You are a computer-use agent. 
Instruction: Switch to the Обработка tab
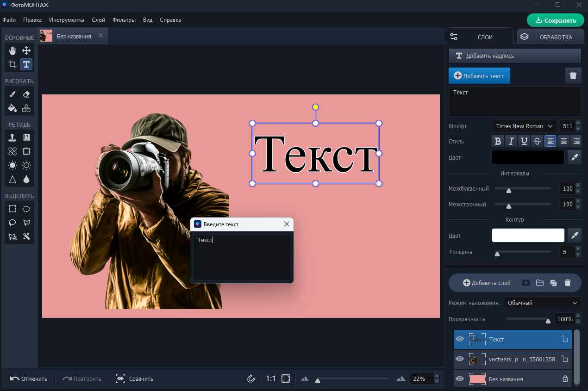click(549, 37)
